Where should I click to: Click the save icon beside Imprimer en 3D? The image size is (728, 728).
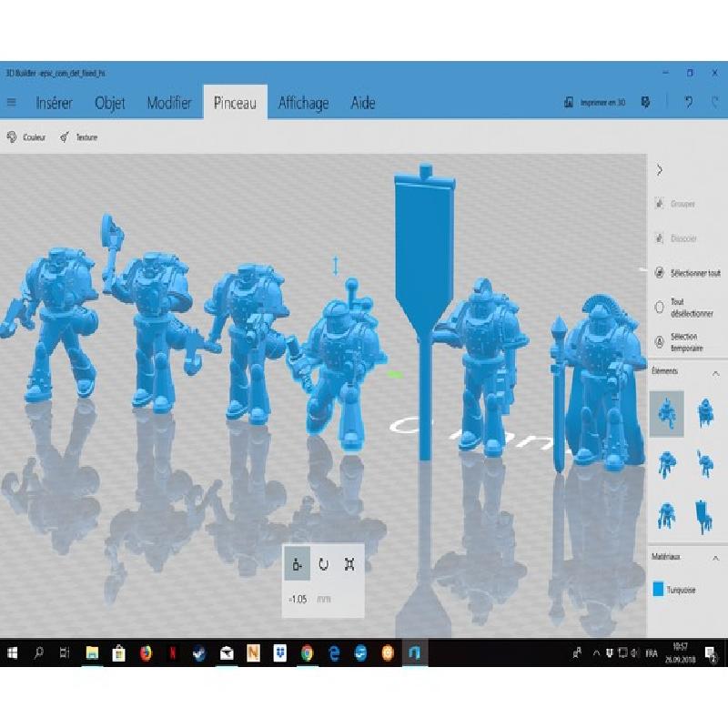pyautogui.click(x=646, y=102)
